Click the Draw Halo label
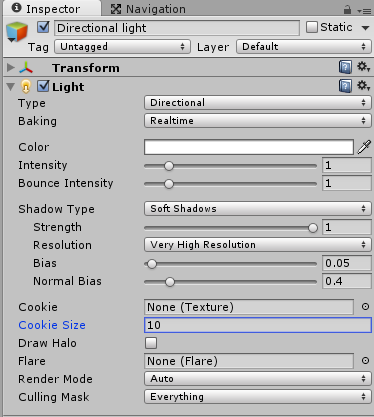 tap(47, 343)
